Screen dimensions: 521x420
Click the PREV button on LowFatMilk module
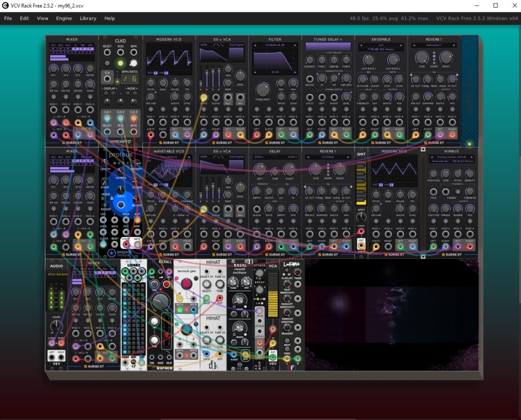pos(287,349)
